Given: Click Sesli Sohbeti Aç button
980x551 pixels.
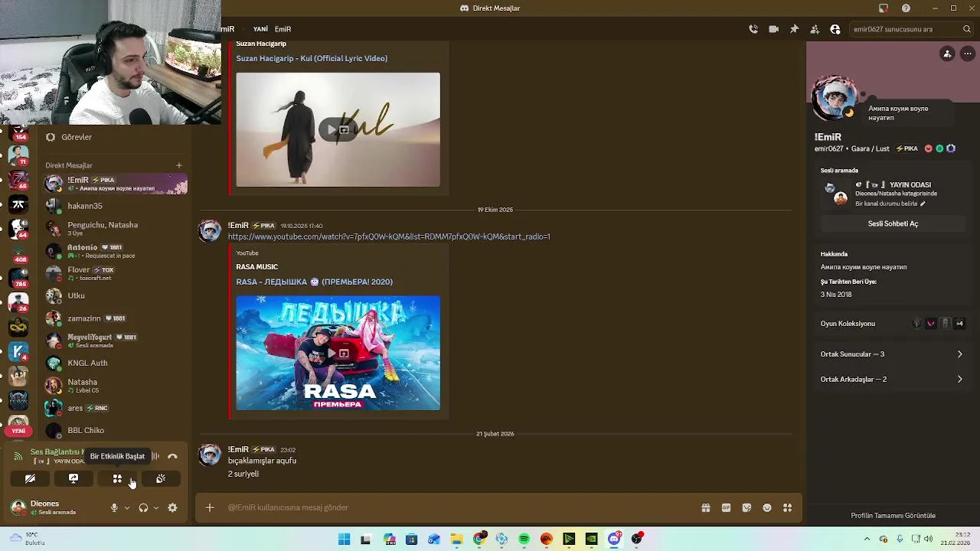Looking at the screenshot, I should (x=893, y=223).
